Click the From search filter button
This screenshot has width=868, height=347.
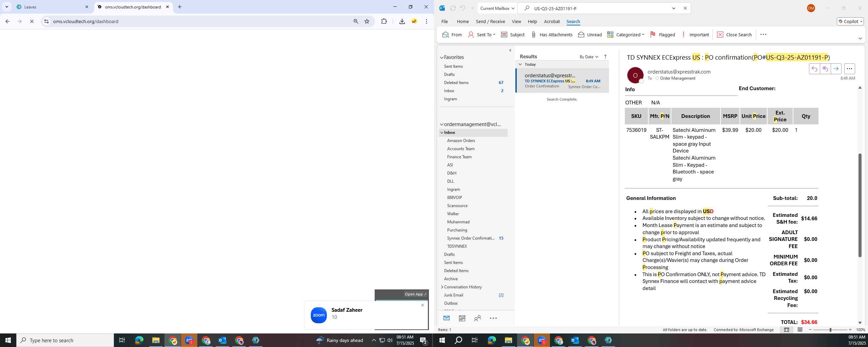pyautogui.click(x=452, y=35)
